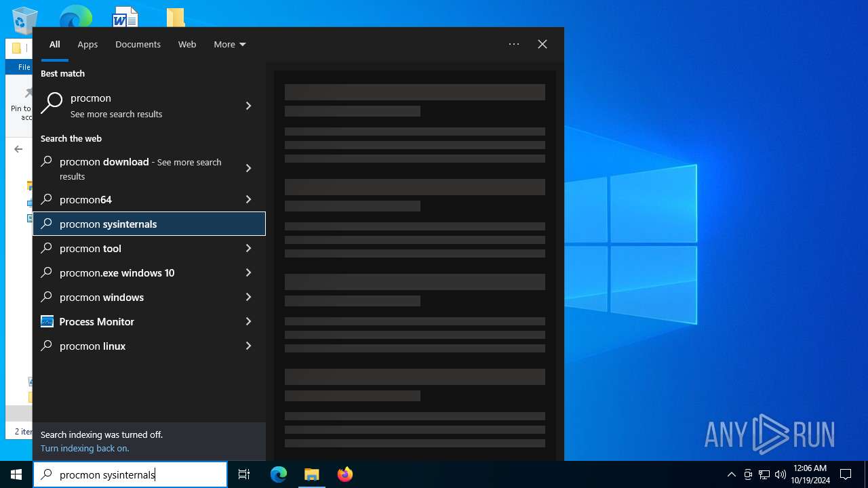
Task: Click the search icon beside procmon linux
Action: [x=47, y=346]
